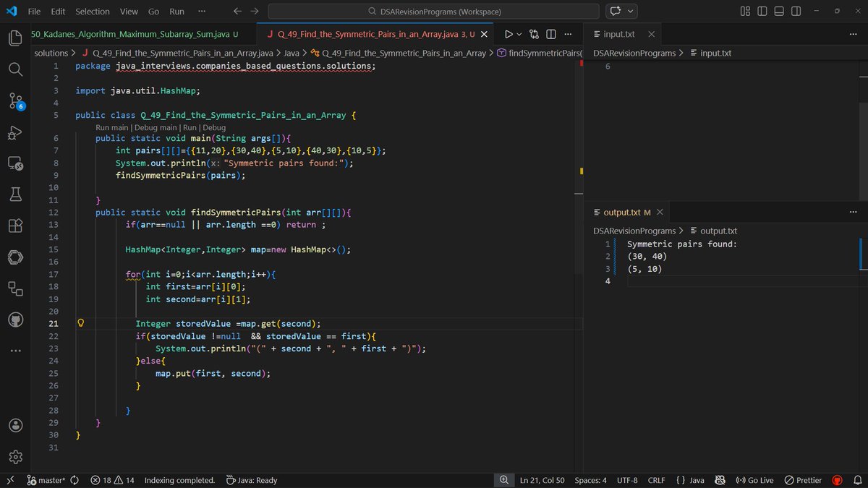Go forward in navigation history

pos(255,12)
